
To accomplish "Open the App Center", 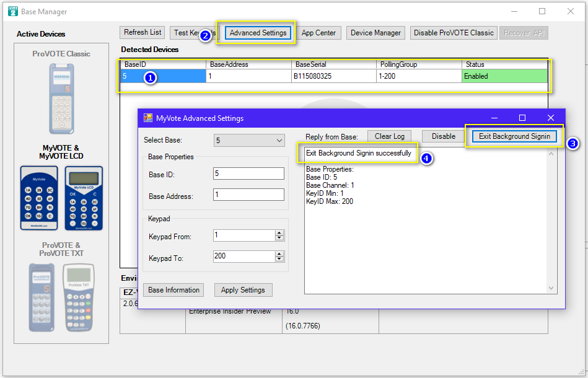I will (x=318, y=33).
